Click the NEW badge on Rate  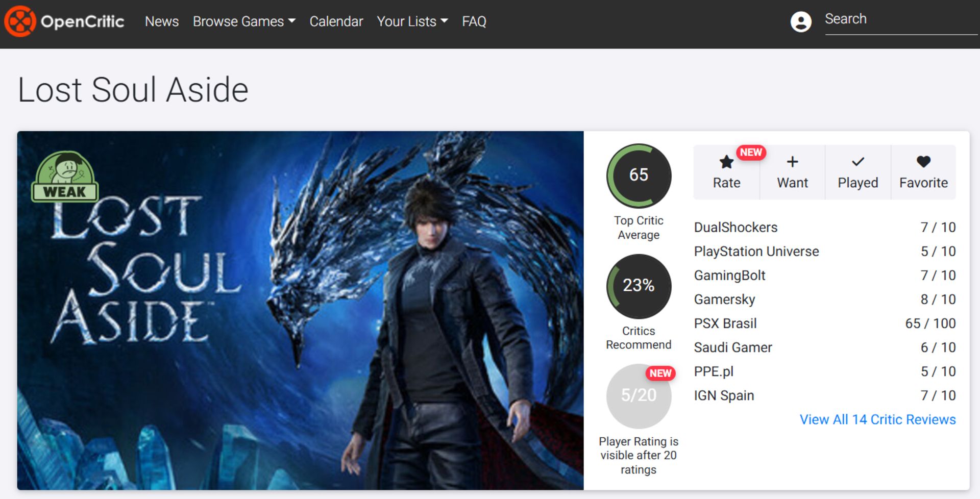[751, 153]
